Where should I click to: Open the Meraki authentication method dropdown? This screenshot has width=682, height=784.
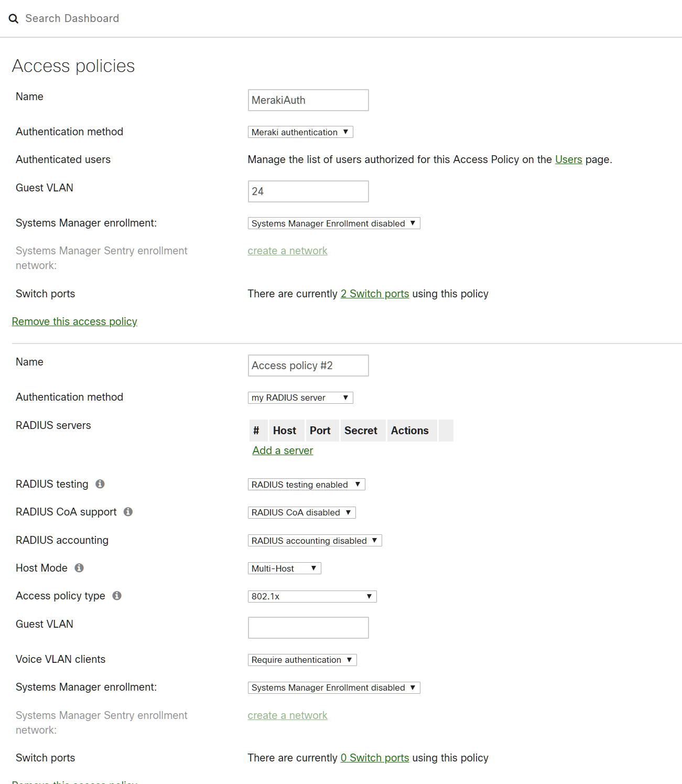(300, 132)
